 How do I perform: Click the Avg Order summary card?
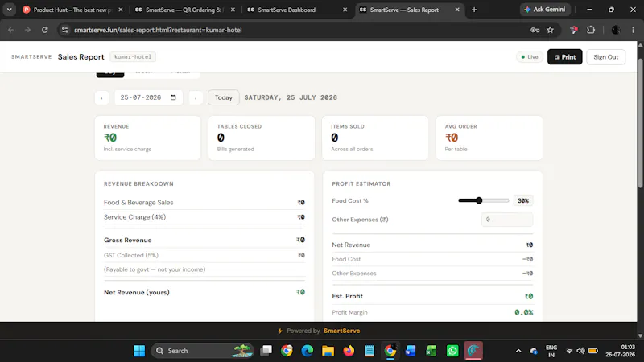(x=489, y=138)
